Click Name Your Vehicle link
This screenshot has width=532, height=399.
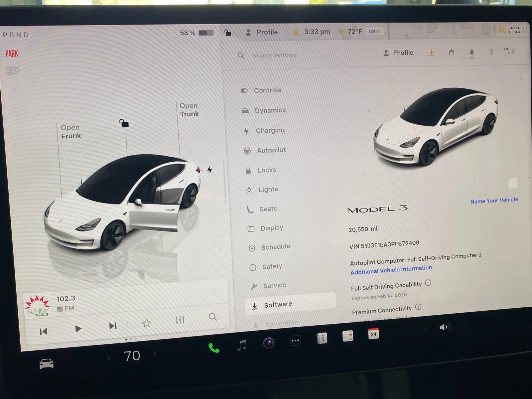494,200
